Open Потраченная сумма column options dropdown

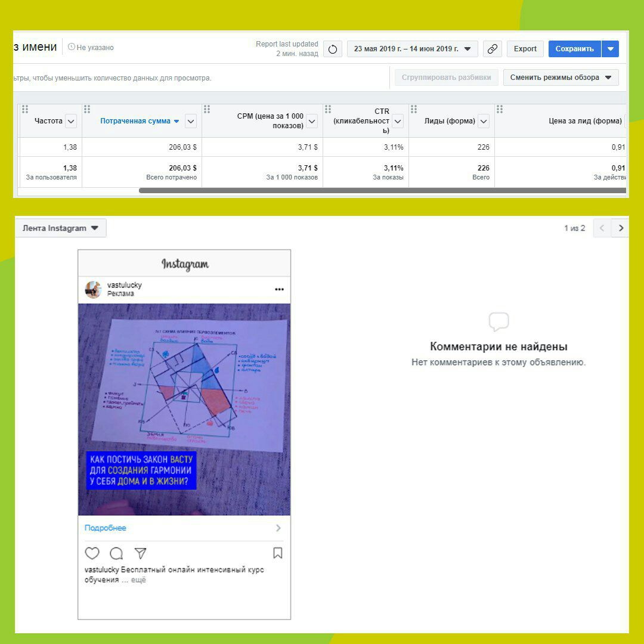tap(191, 121)
